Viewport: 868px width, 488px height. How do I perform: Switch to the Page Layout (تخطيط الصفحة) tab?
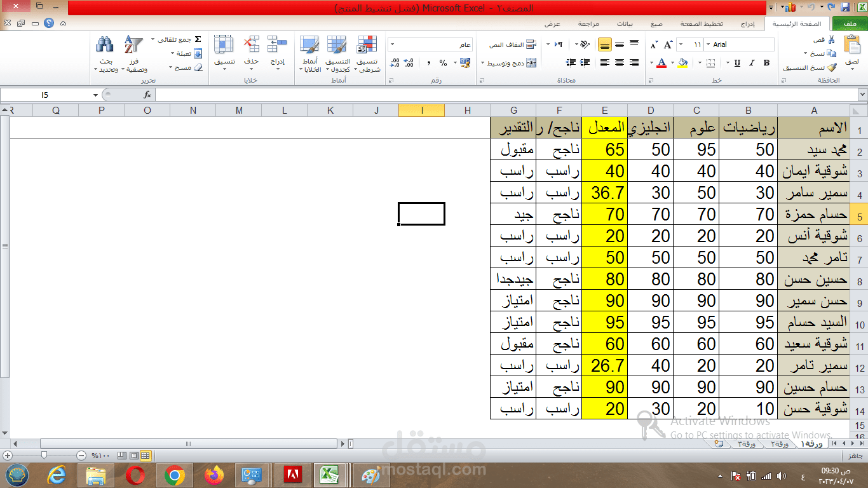click(x=702, y=24)
